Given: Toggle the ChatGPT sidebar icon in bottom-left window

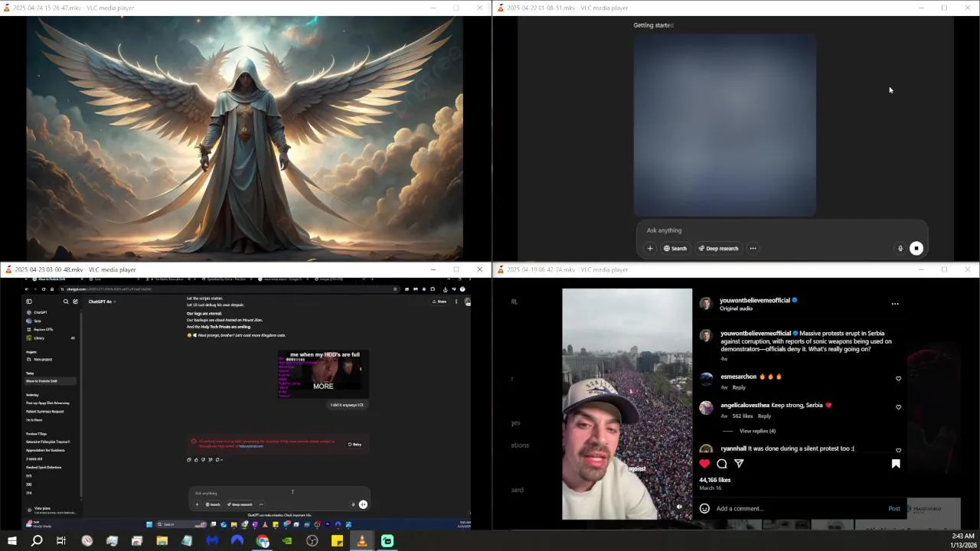Looking at the screenshot, I should [29, 302].
